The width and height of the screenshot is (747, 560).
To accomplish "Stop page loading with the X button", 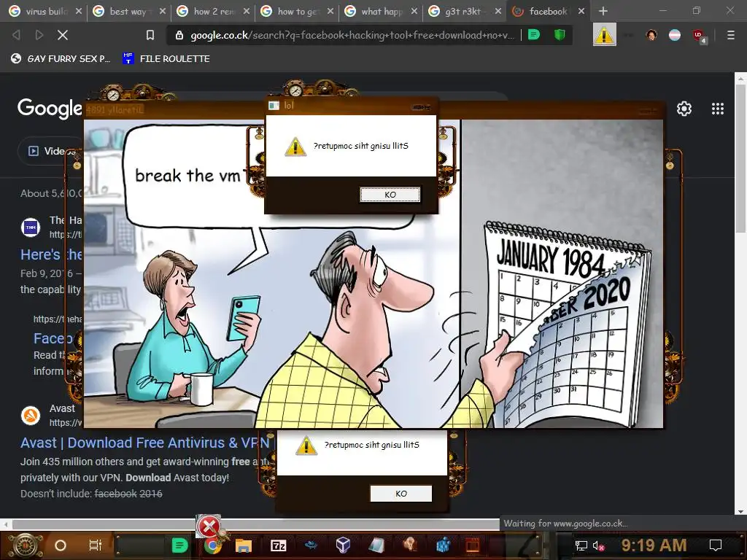I will (x=63, y=35).
